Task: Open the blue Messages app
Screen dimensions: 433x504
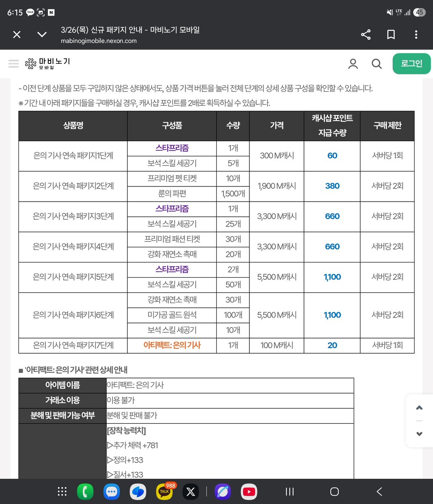Action: click(x=111, y=491)
